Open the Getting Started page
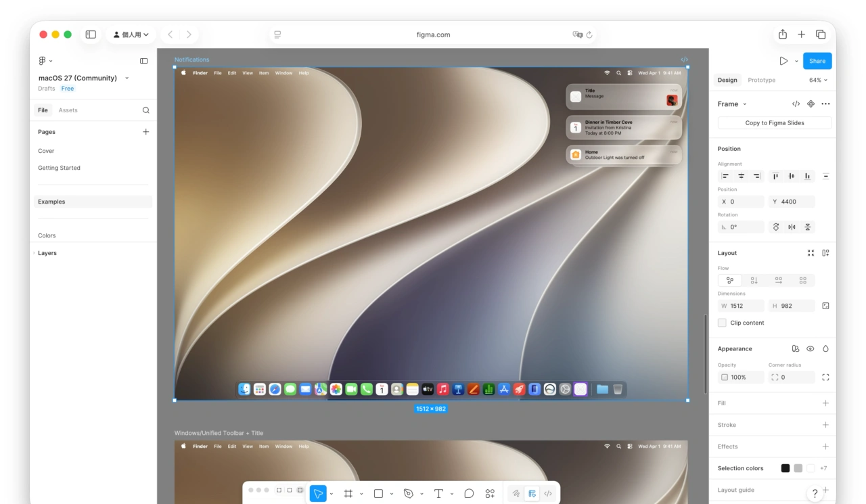 click(x=59, y=168)
